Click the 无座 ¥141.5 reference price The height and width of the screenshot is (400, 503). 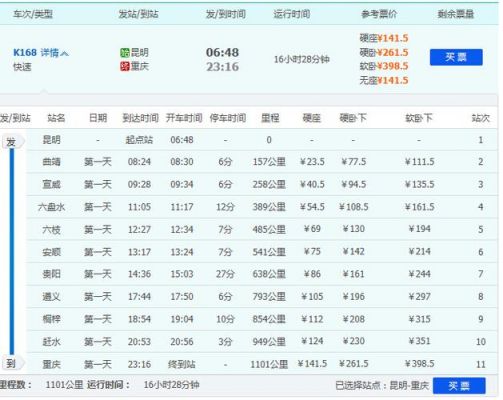point(384,80)
